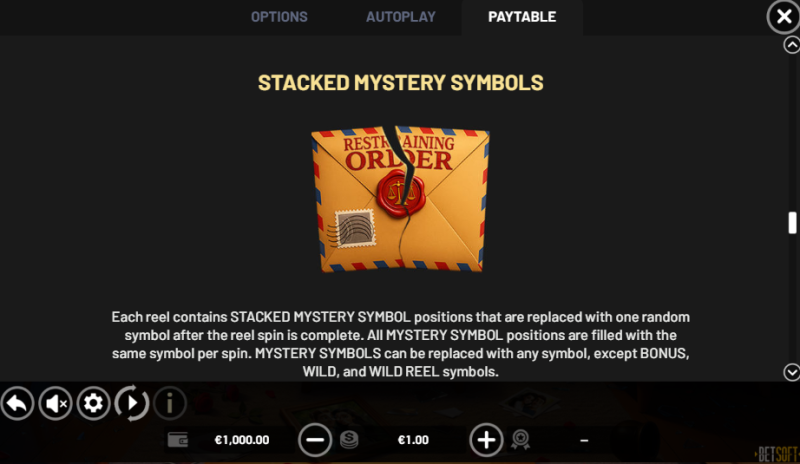Image resolution: width=800 pixels, height=464 pixels.
Task: Click the €1.00 bet amount
Action: [x=413, y=440]
